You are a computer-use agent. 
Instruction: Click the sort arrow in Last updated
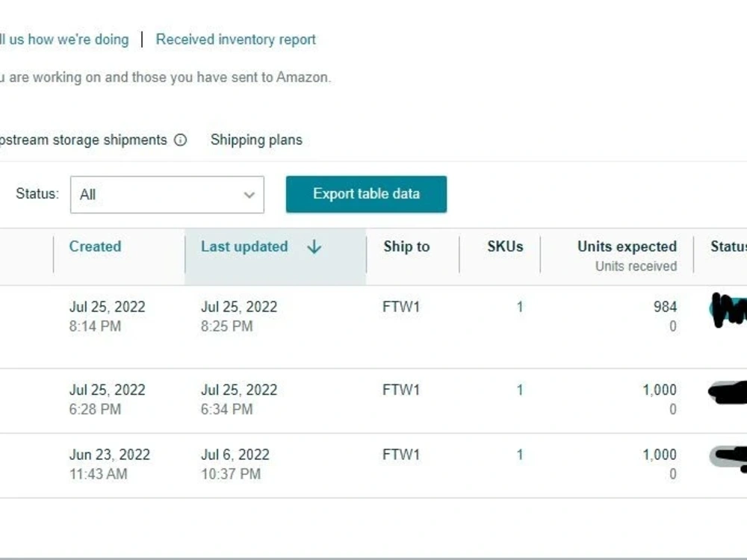(314, 247)
